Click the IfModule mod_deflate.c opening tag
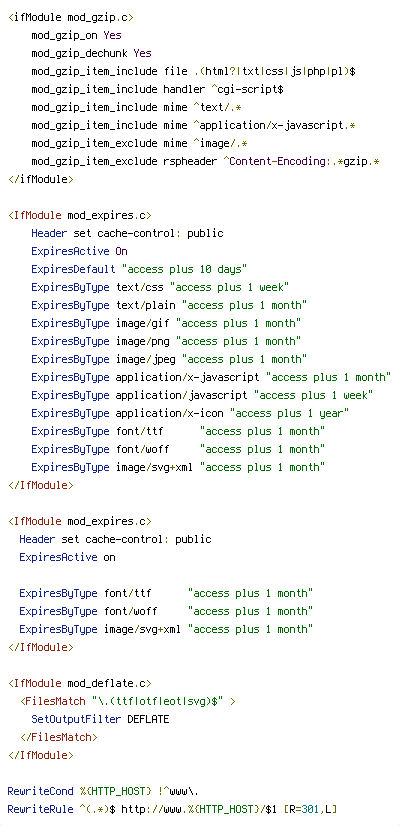This screenshot has width=400, height=826. pyautogui.click(x=80, y=684)
